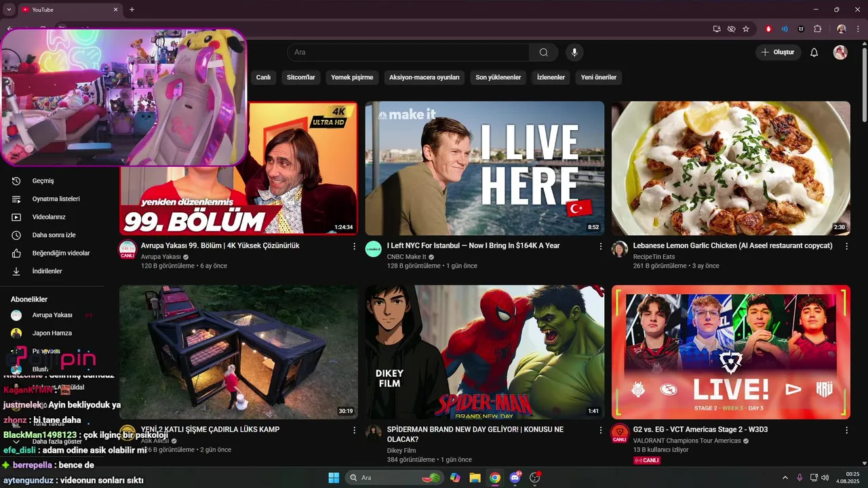Open Chrome profile avatar in toolbar
The width and height of the screenshot is (868, 488).
point(842,29)
